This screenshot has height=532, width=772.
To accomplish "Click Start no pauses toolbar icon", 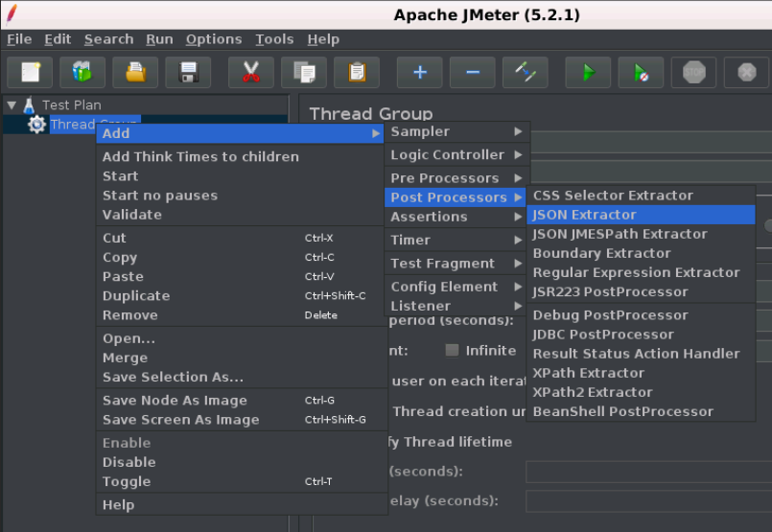I will tap(641, 72).
